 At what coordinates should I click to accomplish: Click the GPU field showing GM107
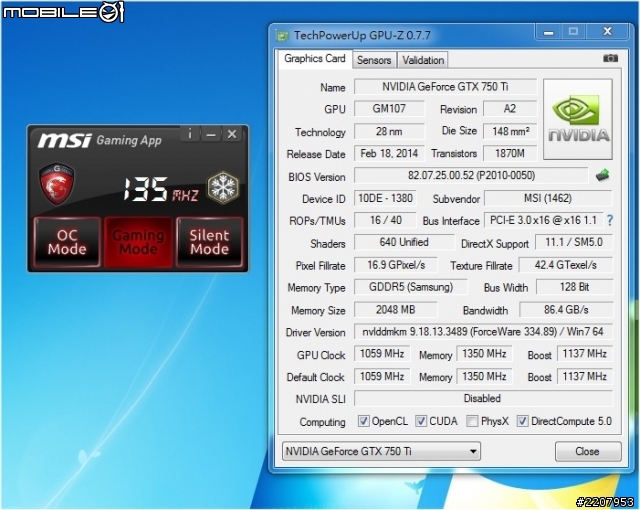(389, 109)
